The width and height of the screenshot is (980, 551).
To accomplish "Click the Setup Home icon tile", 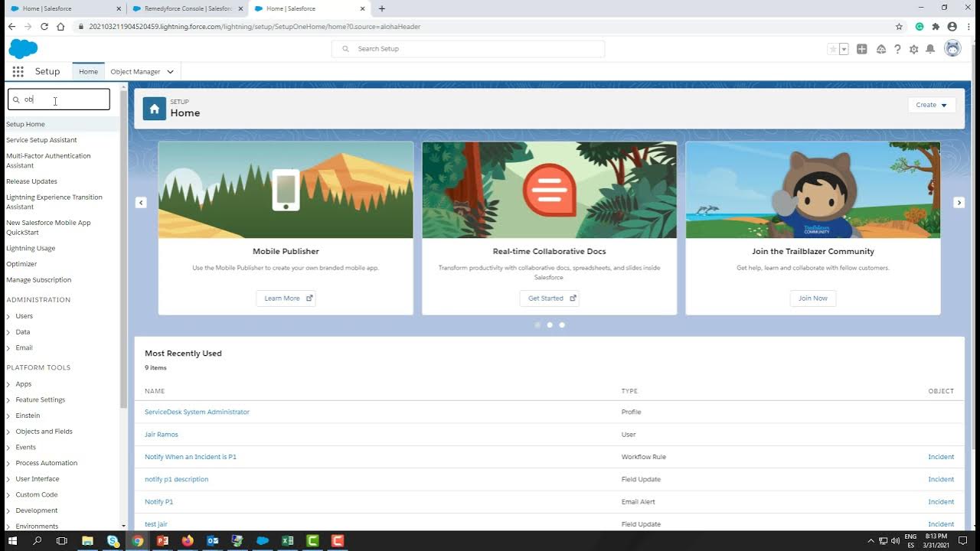I will (154, 109).
